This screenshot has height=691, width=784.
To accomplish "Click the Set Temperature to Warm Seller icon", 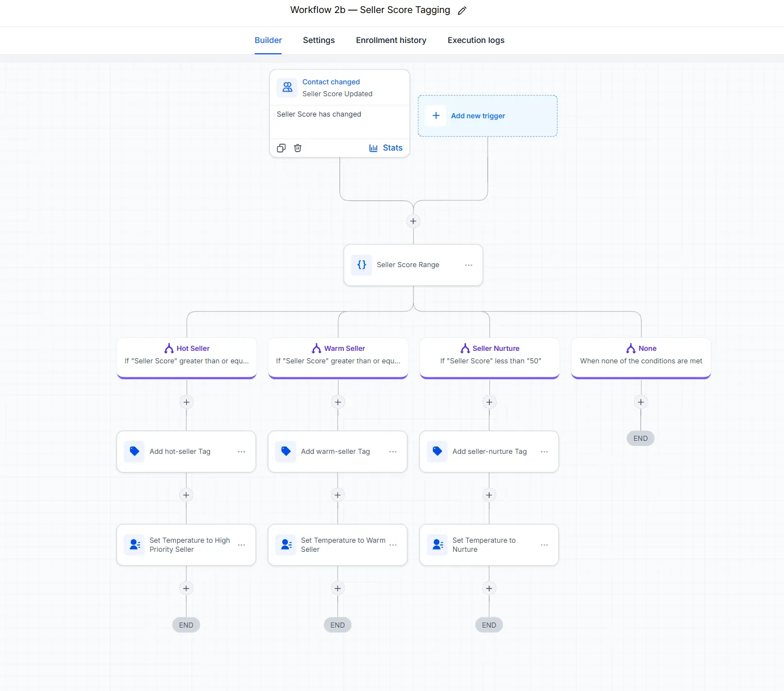I will (x=286, y=545).
